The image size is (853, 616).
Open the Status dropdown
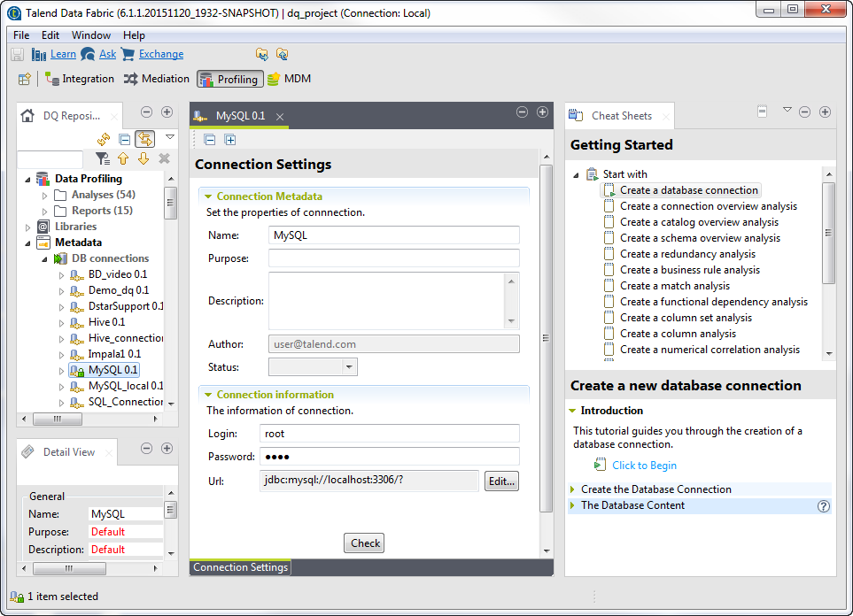click(x=349, y=366)
